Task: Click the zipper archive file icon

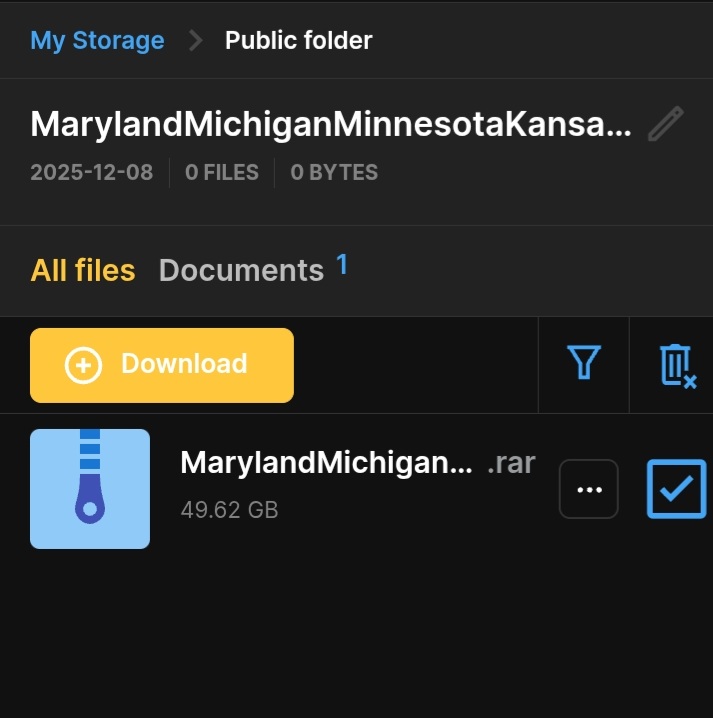Action: point(90,489)
